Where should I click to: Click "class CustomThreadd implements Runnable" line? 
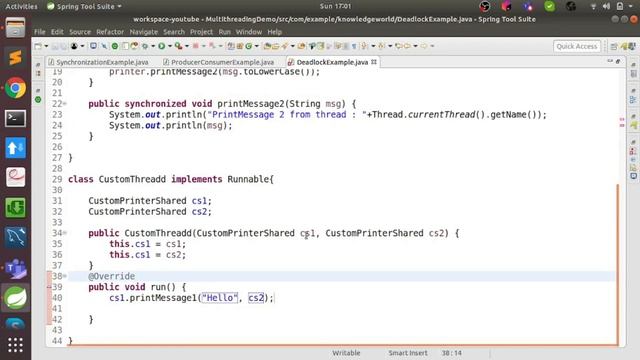coord(171,179)
